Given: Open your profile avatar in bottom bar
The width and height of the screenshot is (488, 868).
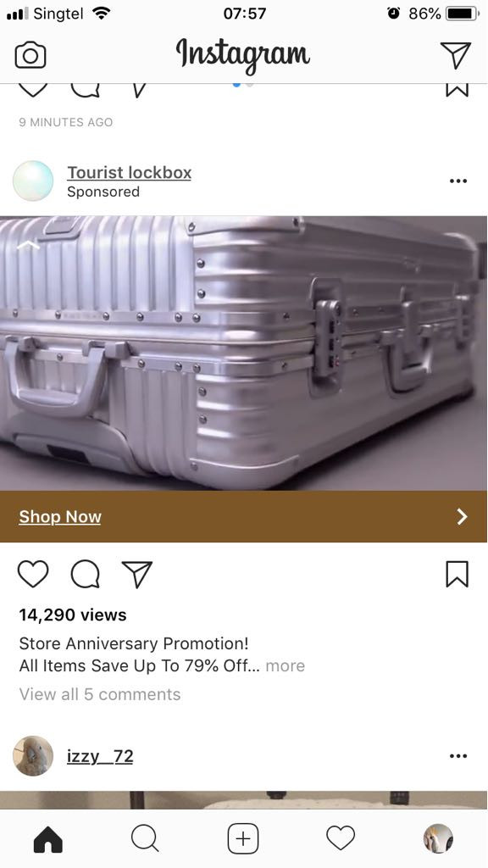Looking at the screenshot, I should (438, 838).
